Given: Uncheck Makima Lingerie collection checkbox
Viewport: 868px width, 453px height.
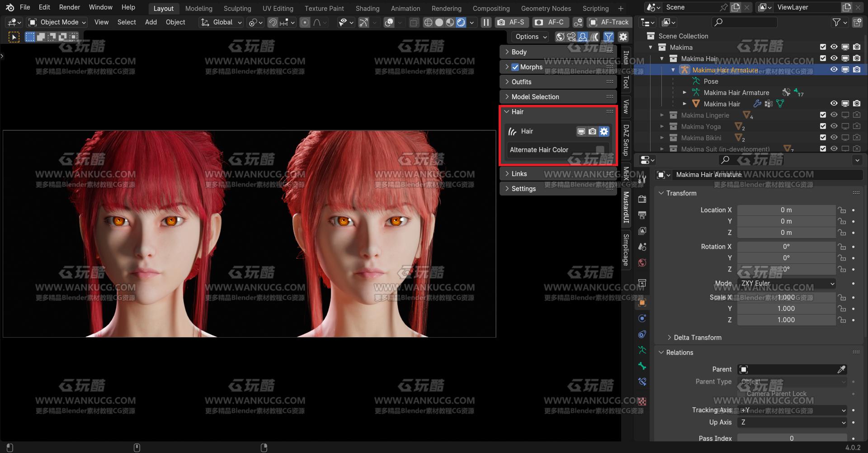Looking at the screenshot, I should coord(823,115).
